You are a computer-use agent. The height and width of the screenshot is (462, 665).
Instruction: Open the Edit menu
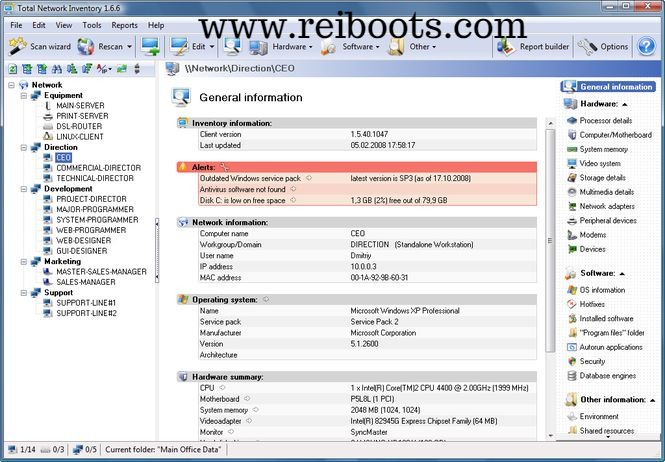point(39,25)
